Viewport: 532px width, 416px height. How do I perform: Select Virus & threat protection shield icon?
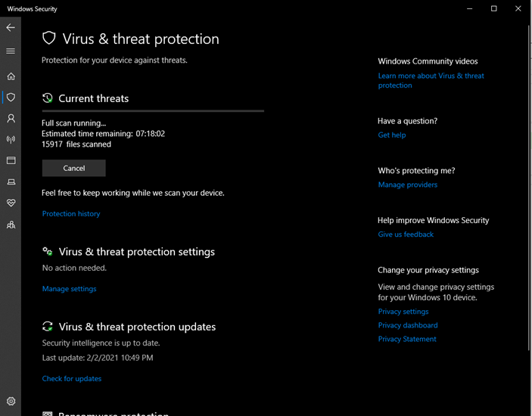click(x=11, y=98)
